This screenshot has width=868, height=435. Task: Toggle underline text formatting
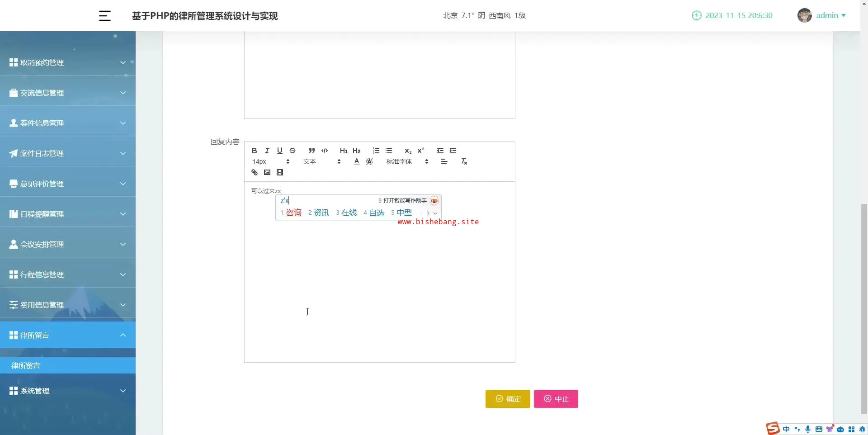pos(279,151)
